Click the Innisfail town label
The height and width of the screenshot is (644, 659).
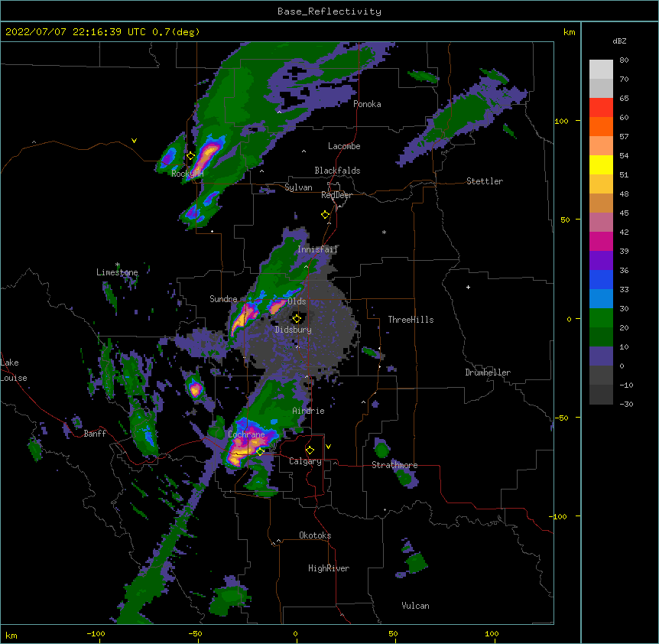tap(317, 249)
